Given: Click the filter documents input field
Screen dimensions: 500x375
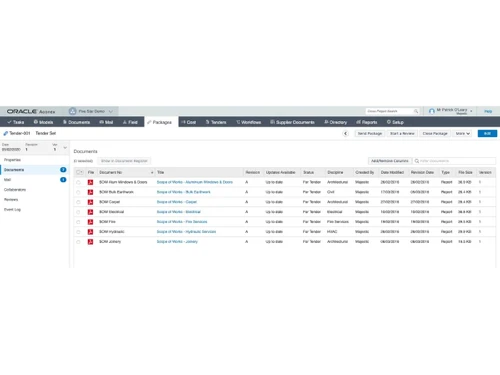Looking at the screenshot, I should [454, 161].
